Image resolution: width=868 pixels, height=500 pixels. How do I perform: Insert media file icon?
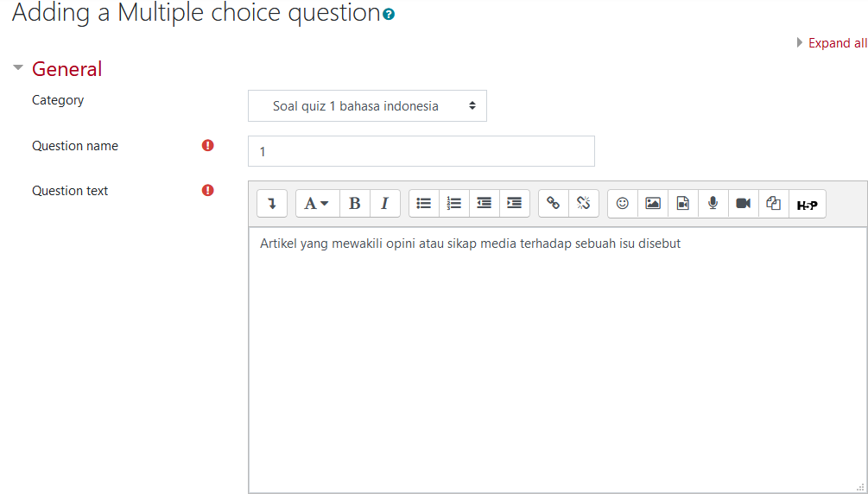point(683,204)
